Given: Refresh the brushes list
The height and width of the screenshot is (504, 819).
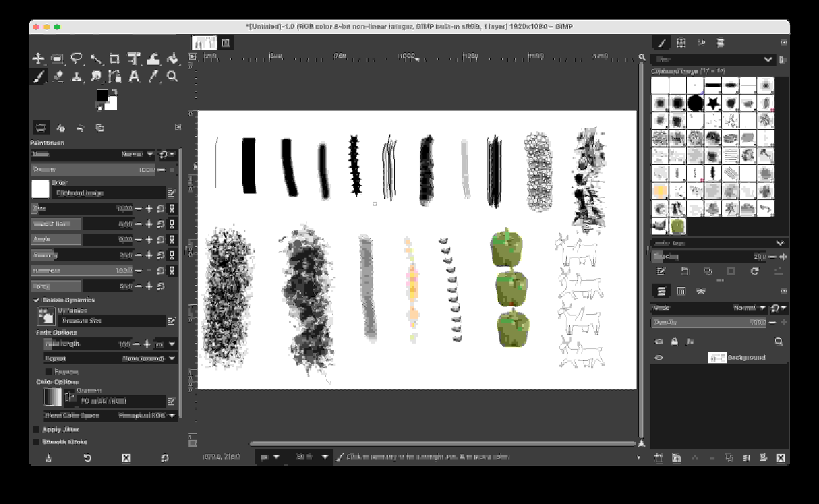Looking at the screenshot, I should tap(755, 272).
